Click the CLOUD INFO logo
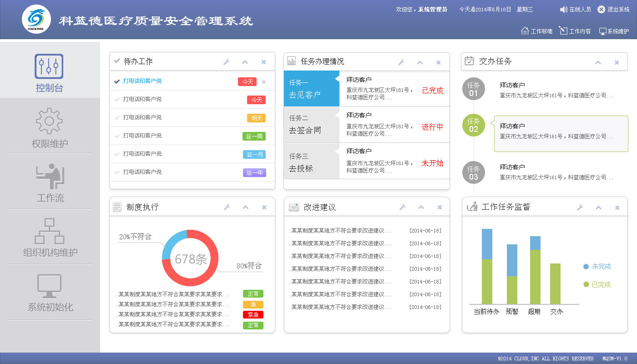The height and width of the screenshot is (364, 637). [36, 19]
